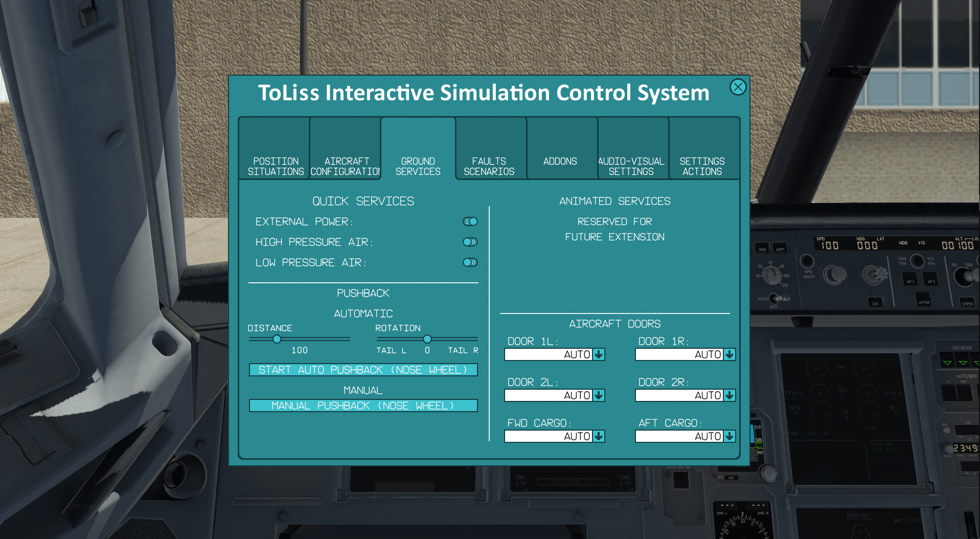Open AFT Cargo door dropdown
The height and width of the screenshot is (539, 980).
point(730,436)
